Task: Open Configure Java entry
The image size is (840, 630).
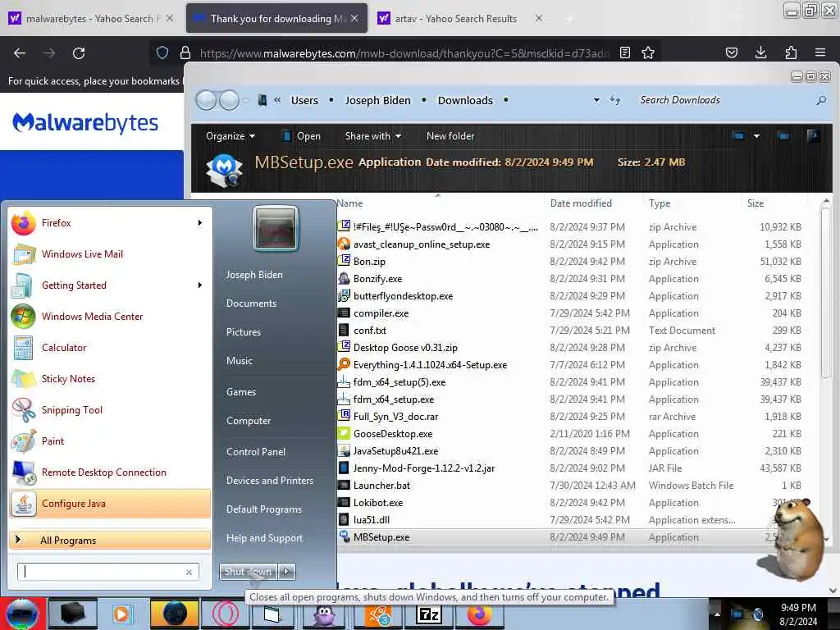Action: point(110,504)
